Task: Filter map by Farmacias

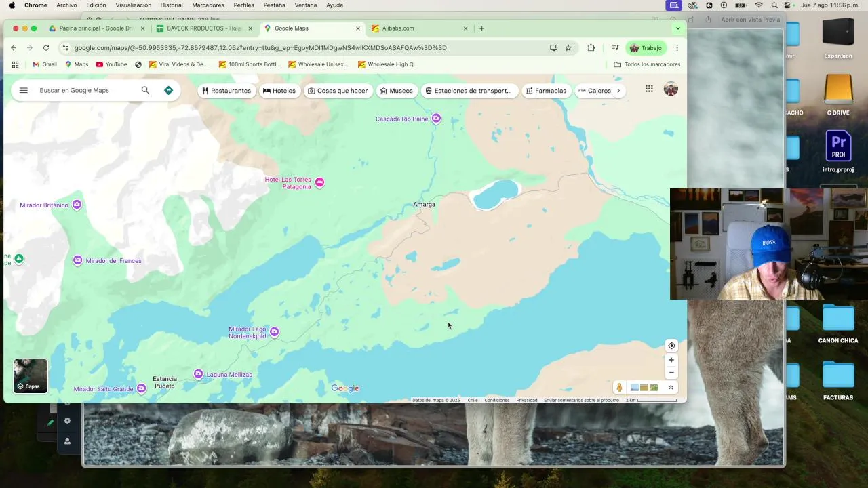Action: 546,91
